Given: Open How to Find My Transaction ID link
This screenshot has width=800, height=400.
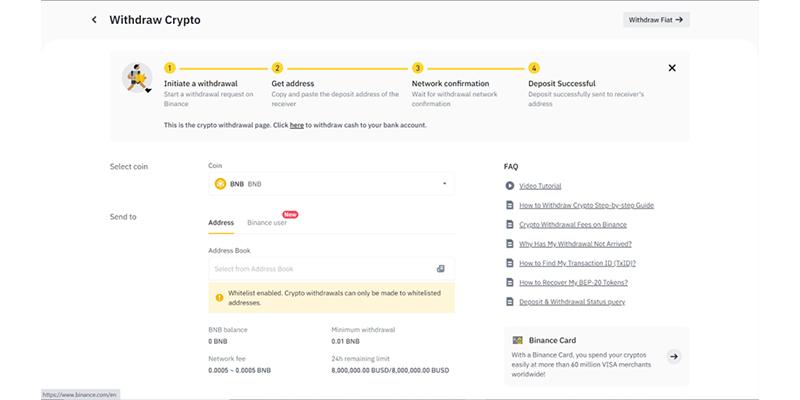Looking at the screenshot, I should tap(578, 264).
